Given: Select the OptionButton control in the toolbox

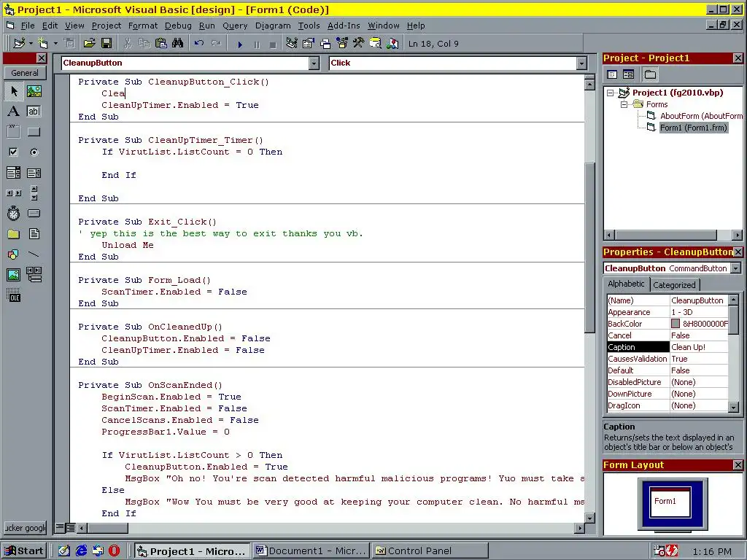Looking at the screenshot, I should point(34,152).
